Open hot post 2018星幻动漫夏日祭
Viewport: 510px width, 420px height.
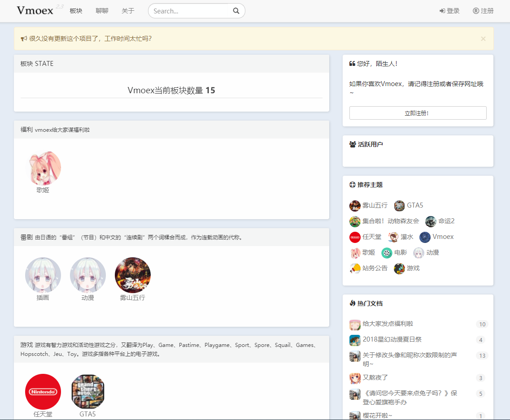pyautogui.click(x=392, y=339)
